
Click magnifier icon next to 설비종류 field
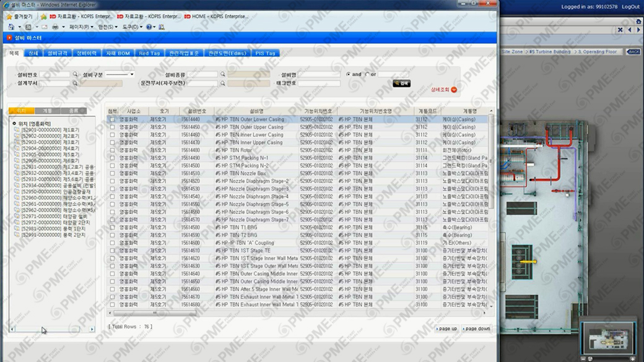point(222,74)
